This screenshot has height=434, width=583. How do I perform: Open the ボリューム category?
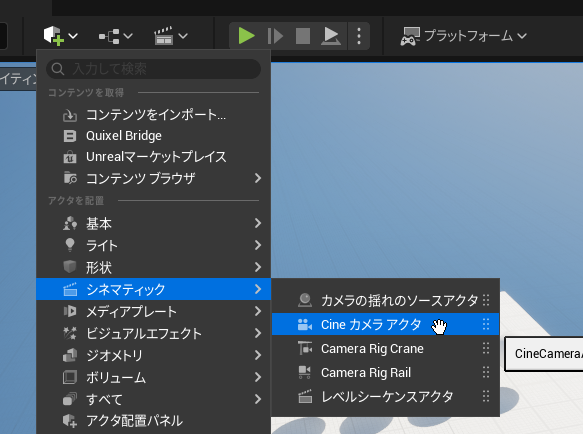(x=153, y=377)
